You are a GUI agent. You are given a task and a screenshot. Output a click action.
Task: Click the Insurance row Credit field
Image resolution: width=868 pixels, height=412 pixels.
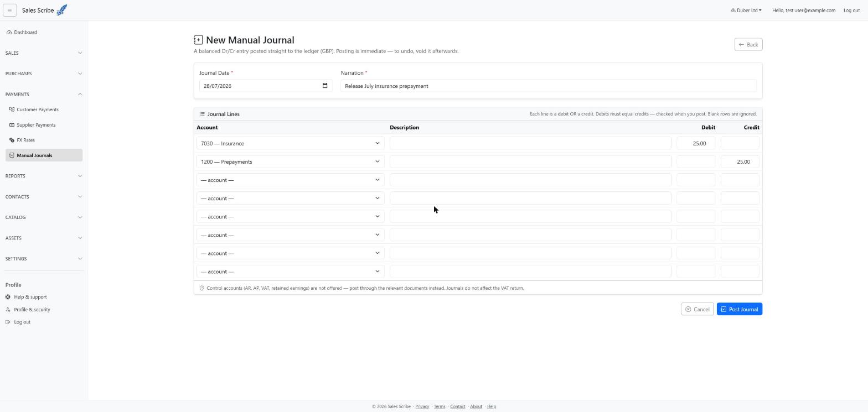740,143
